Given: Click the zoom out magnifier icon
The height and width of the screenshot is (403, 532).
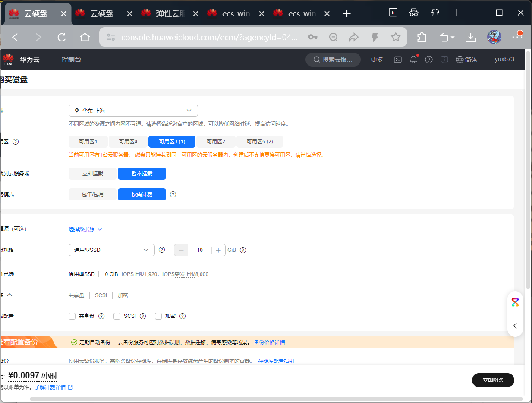Looking at the screenshot, I should [x=333, y=37].
